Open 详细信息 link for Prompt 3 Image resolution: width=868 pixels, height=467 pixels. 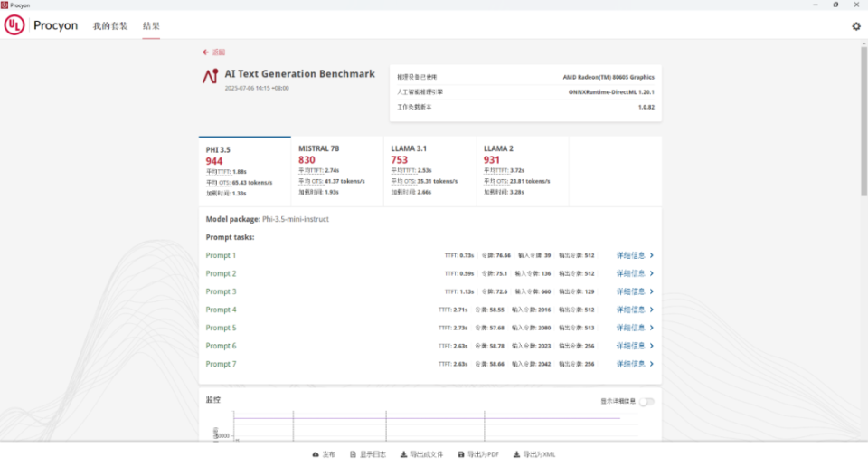coord(631,291)
